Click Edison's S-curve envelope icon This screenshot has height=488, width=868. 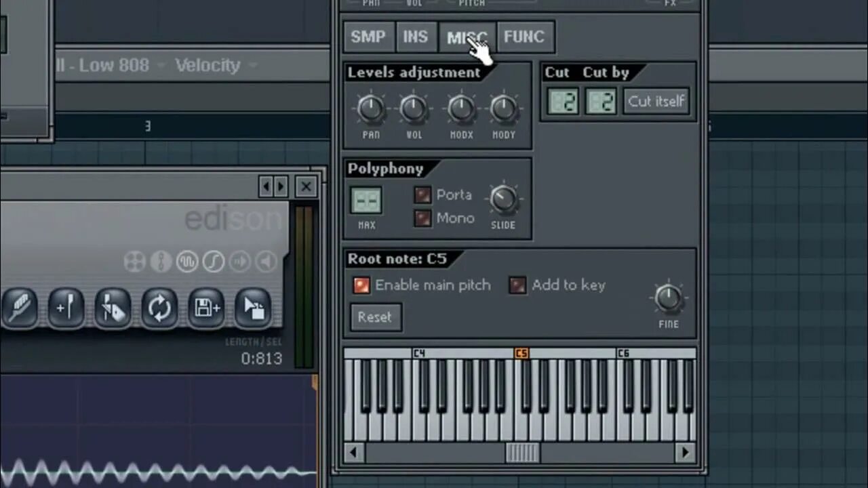pos(214,261)
